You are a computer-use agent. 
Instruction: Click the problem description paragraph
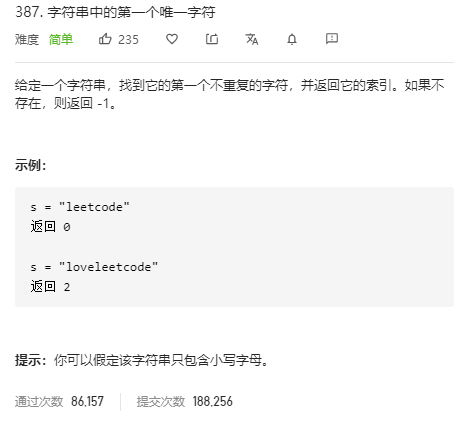point(230,94)
